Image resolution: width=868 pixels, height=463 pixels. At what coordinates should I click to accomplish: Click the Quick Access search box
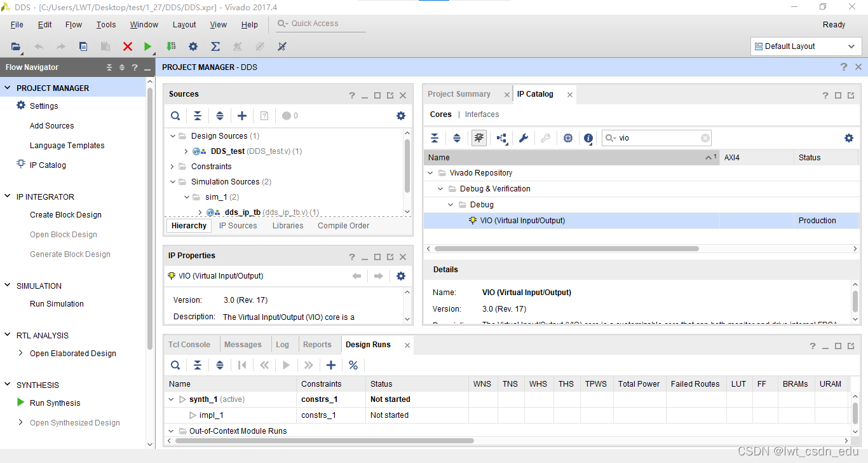click(321, 24)
